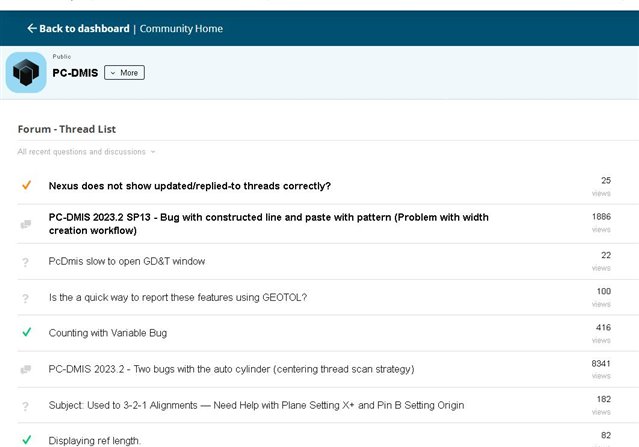Open Community Home link
Screen dimensions: 639x447
pos(181,29)
